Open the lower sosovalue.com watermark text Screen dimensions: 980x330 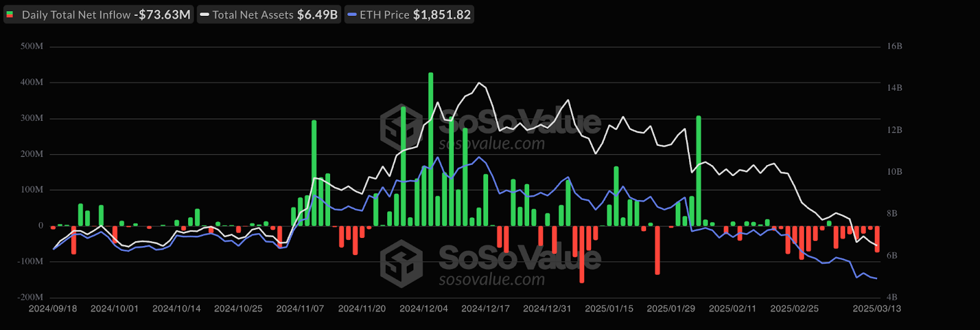(x=491, y=280)
